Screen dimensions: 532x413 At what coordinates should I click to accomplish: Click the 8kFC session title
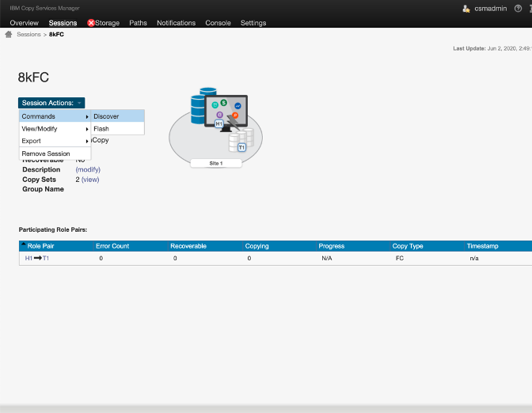coord(33,78)
